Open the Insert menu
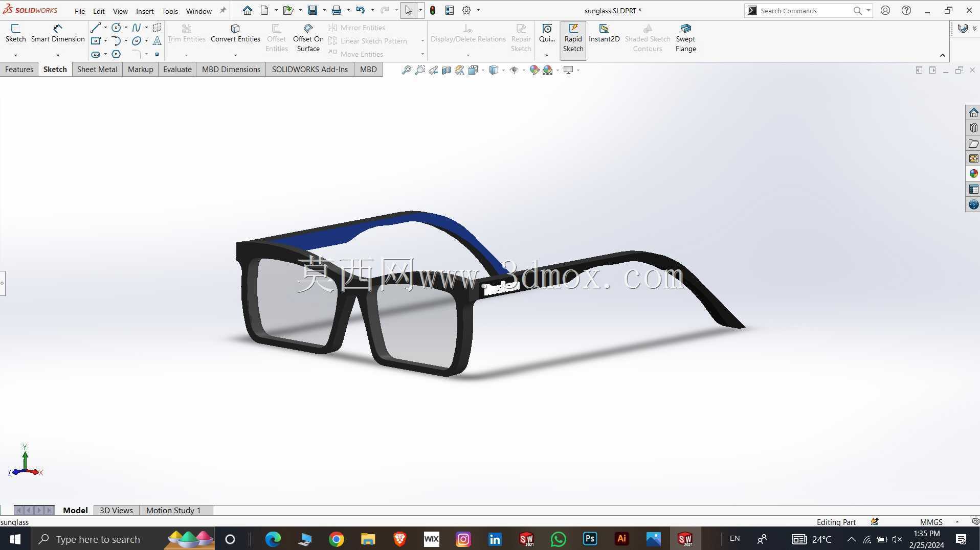This screenshot has width=980, height=550. click(145, 11)
